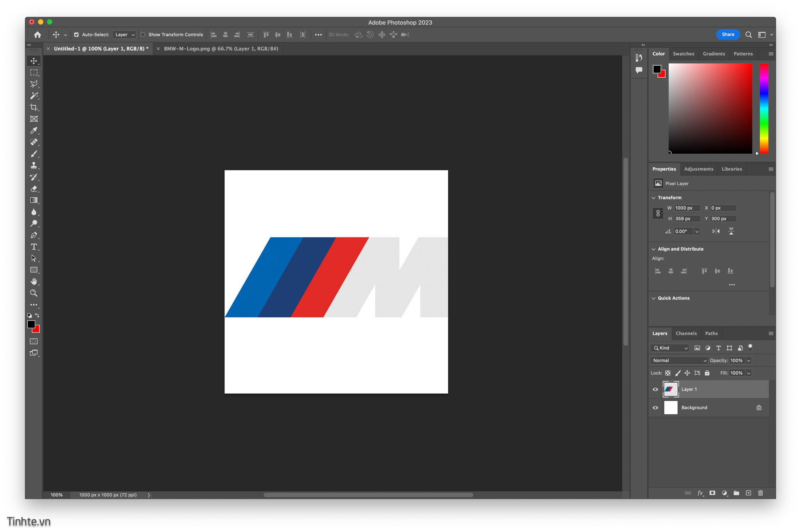Select the Dodge tool

[34, 224]
